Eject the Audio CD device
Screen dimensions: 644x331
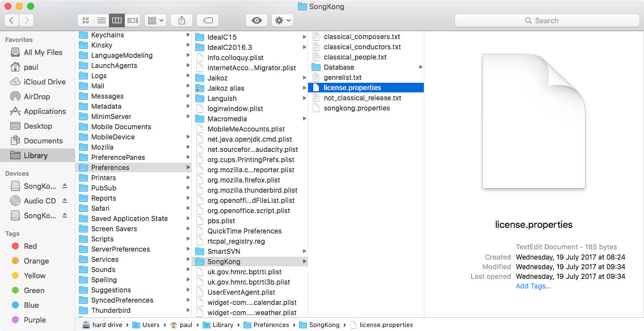click(65, 201)
